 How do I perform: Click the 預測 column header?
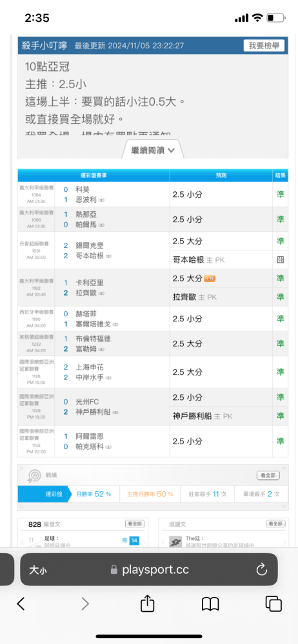(x=221, y=175)
